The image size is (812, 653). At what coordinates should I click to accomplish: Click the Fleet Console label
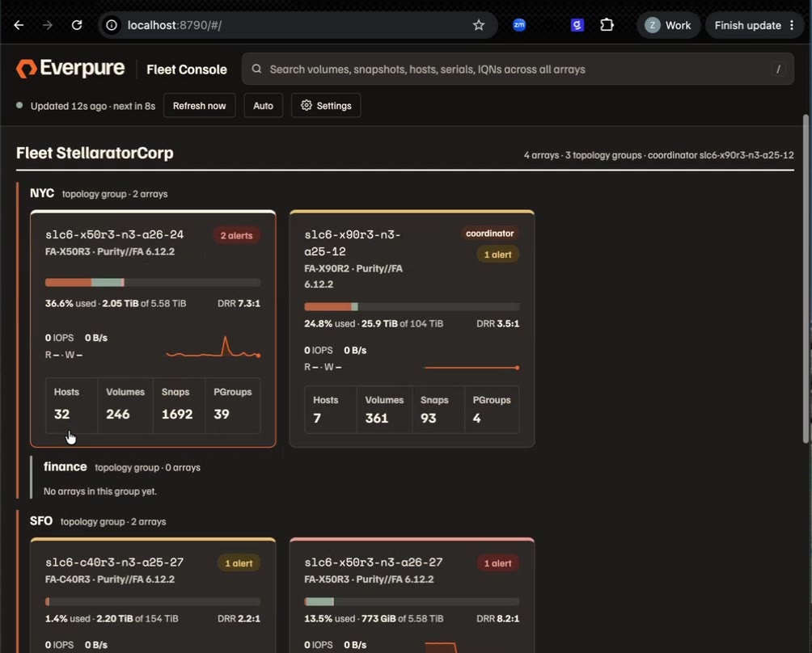coord(187,70)
